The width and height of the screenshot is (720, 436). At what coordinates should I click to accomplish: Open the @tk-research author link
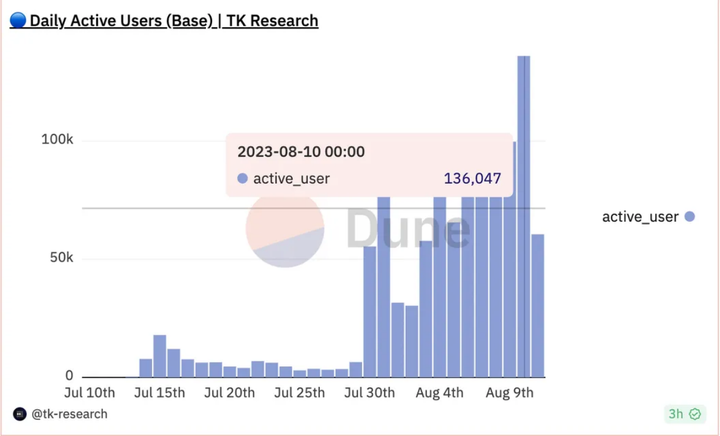point(69,414)
